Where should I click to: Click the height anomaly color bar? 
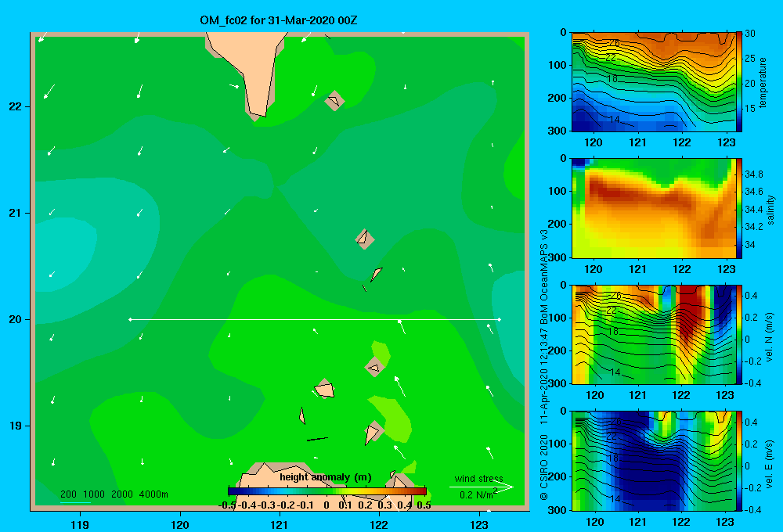click(x=327, y=491)
